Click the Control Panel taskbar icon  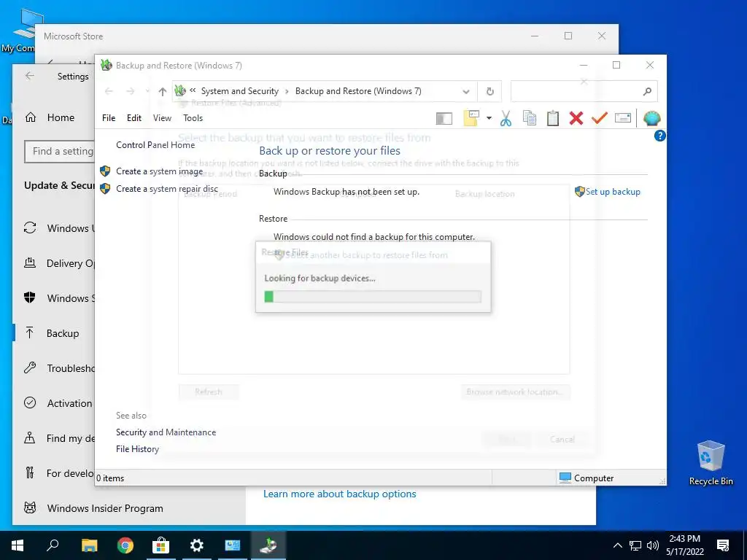click(x=233, y=545)
